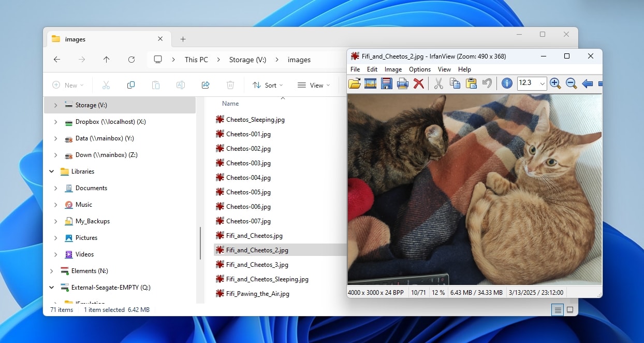The height and width of the screenshot is (343, 644).
Task: Collapse the Libraries tree node
Action: tap(51, 171)
